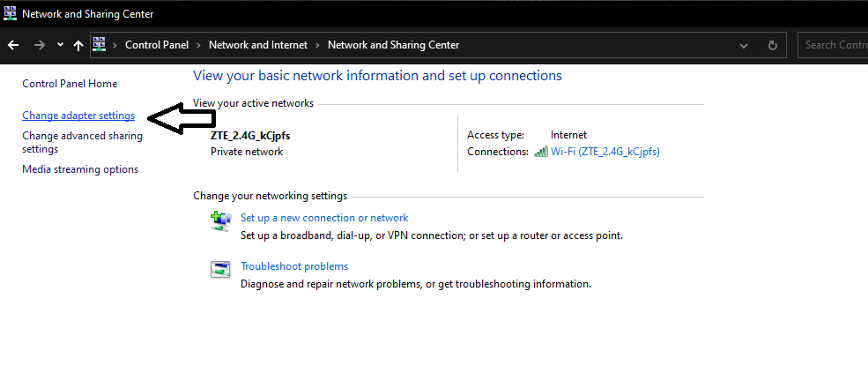
Task: Open the recent locations dropdown
Action: [x=60, y=45]
